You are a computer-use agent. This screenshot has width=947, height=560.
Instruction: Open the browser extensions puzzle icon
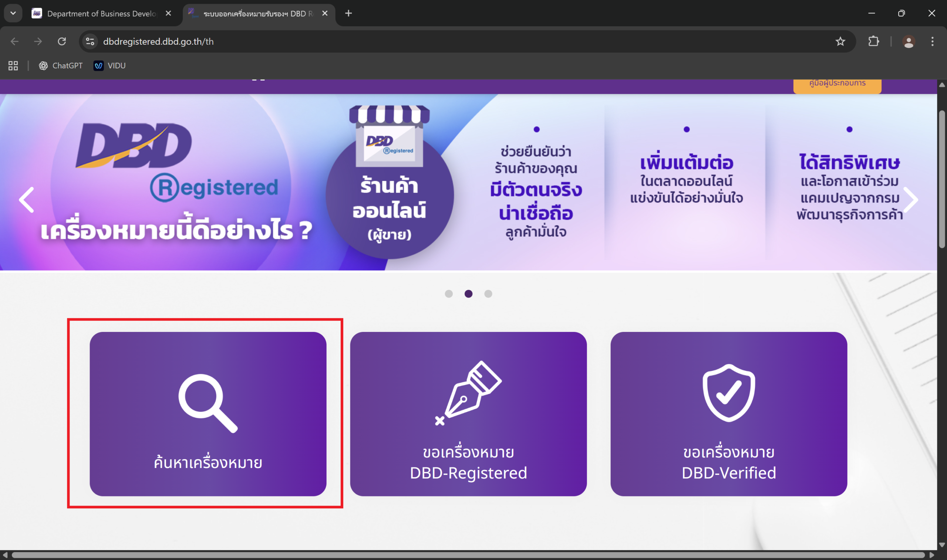pyautogui.click(x=873, y=41)
